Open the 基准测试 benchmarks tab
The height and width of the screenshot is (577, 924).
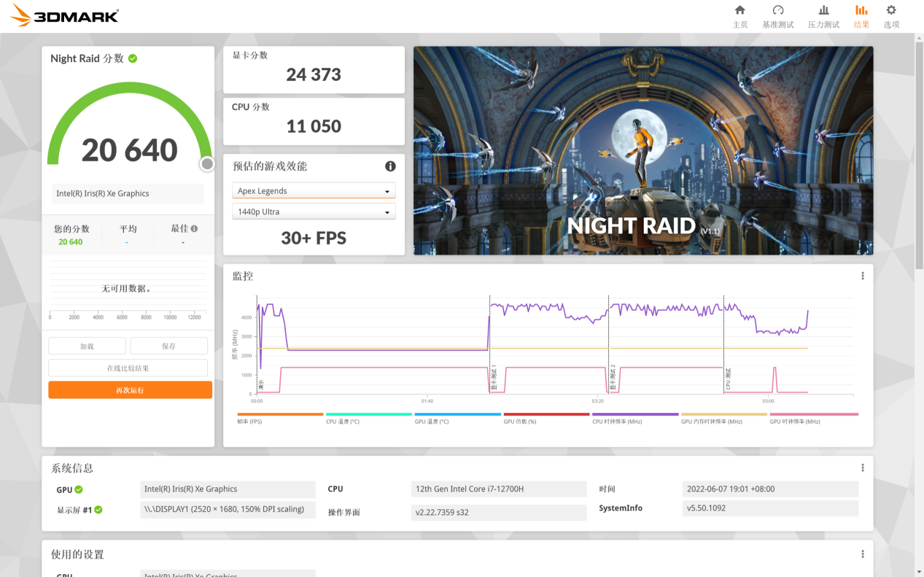pyautogui.click(x=777, y=16)
